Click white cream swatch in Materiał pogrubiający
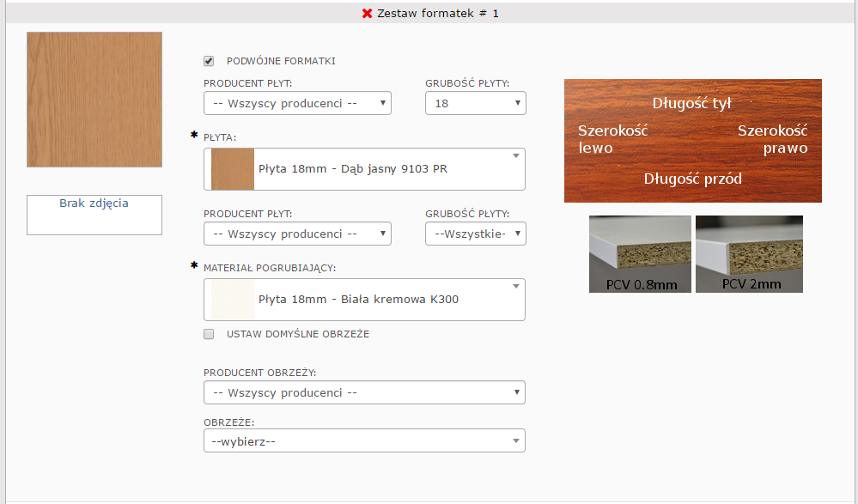 tap(233, 300)
